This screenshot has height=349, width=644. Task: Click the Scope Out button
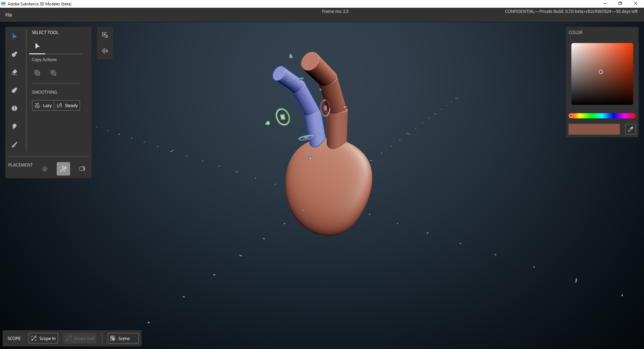coord(80,338)
